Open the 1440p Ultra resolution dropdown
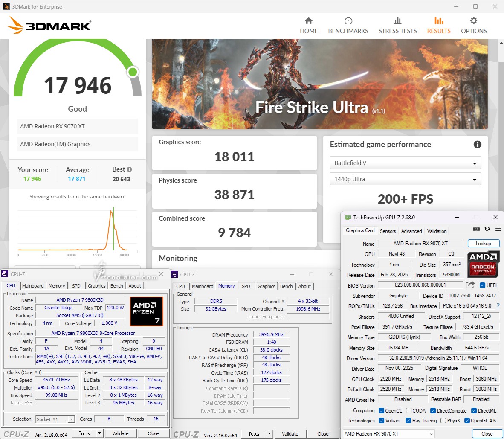 (405, 179)
